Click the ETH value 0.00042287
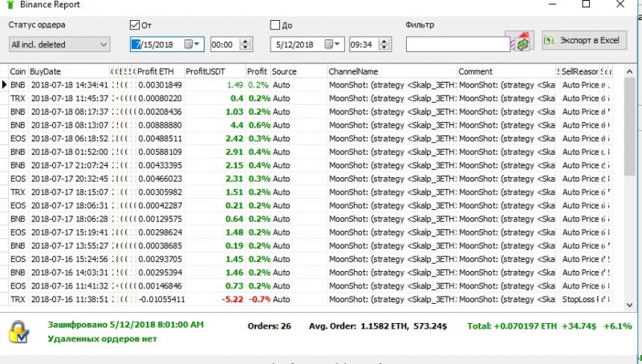Image resolution: width=642 pixels, height=364 pixels. click(x=160, y=205)
